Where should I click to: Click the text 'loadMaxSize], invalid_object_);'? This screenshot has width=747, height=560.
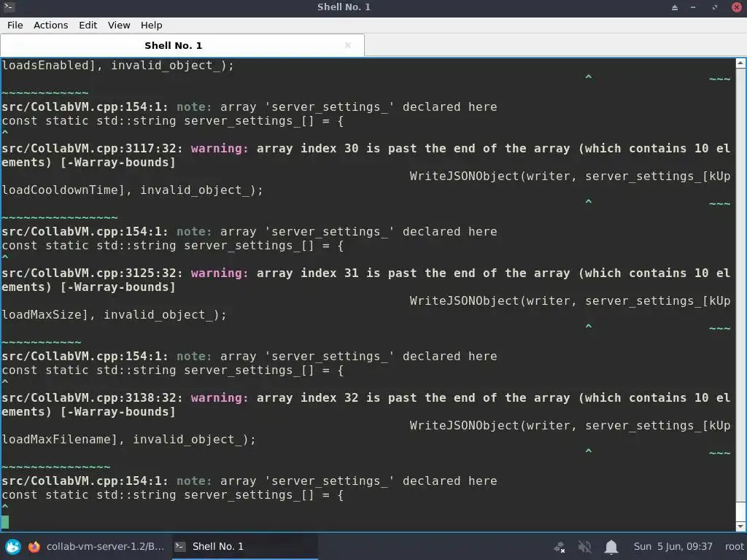(114, 315)
